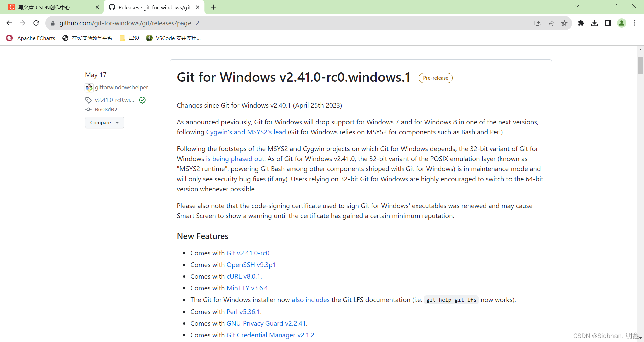Click the green verified signature badge
The height and width of the screenshot is (342, 644).
[x=142, y=100]
